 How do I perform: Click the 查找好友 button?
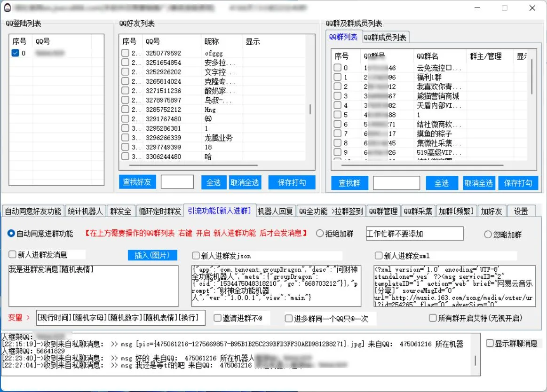(x=137, y=182)
